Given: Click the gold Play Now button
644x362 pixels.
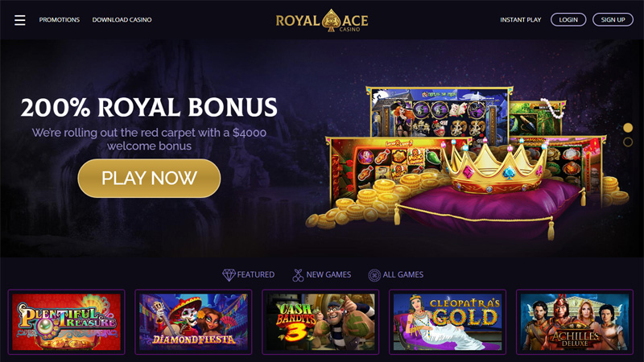Looking at the screenshot, I should pyautogui.click(x=149, y=178).
